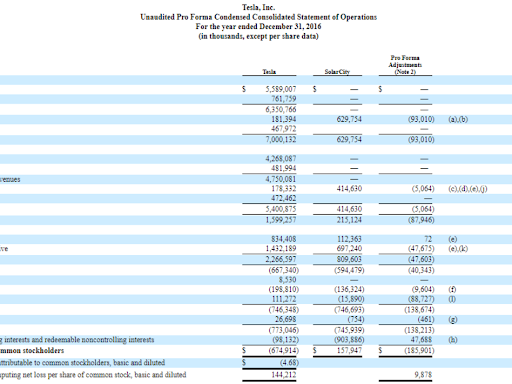Select the adjustment value (461)
The width and height of the screenshot is (512, 384).
[x=426, y=319]
